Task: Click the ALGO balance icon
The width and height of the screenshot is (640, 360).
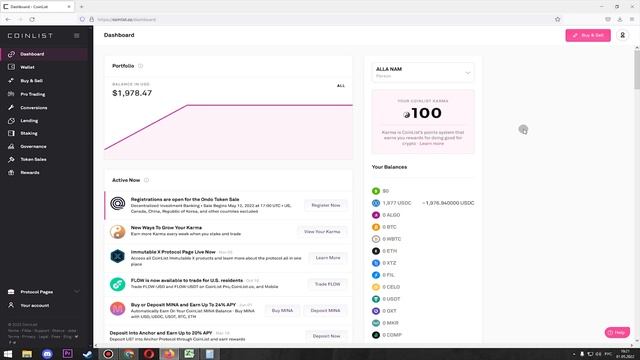Action: [x=376, y=215]
